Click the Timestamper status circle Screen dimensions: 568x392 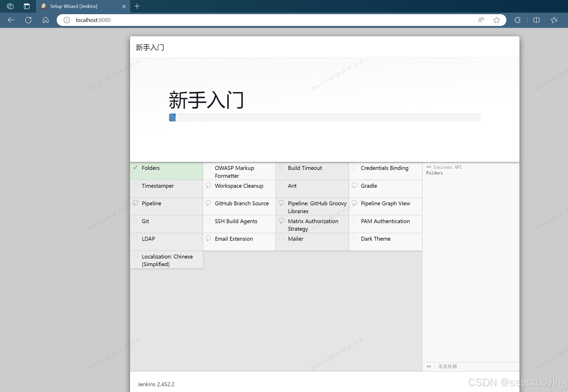(135, 185)
